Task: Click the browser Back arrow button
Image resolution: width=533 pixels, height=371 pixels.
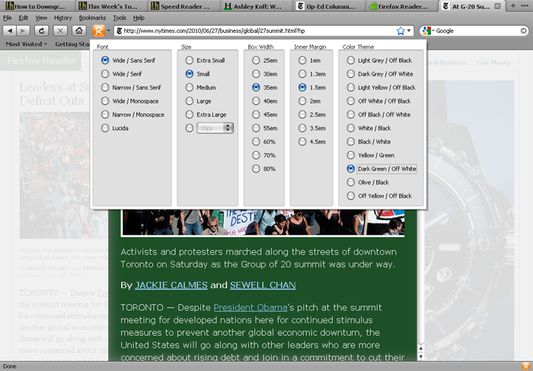Action: tap(10, 31)
